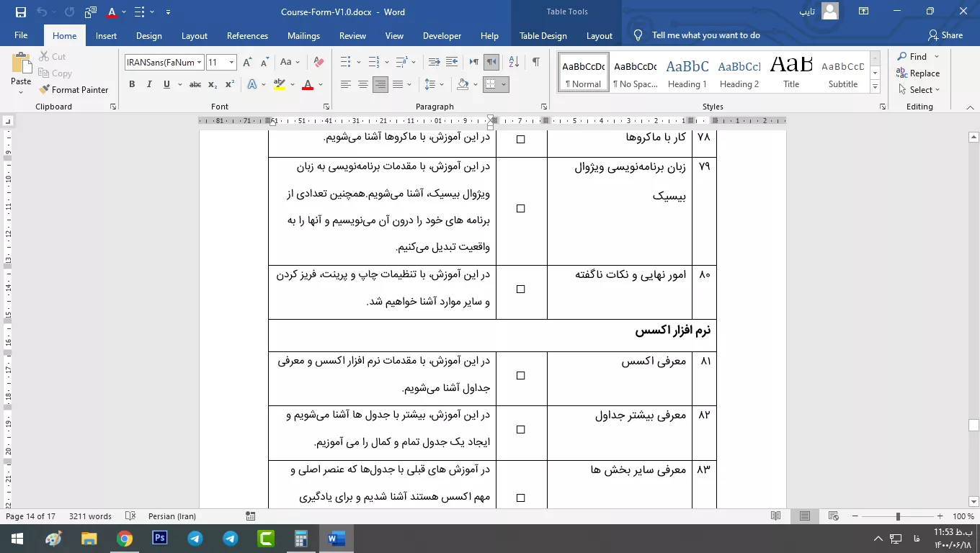Set left-to-right text direction

[x=474, y=63]
